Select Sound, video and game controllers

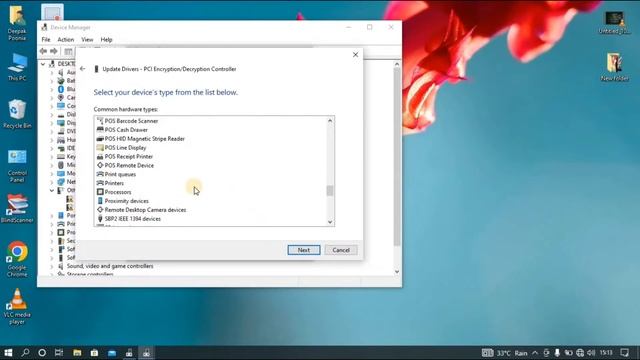[x=110, y=266]
